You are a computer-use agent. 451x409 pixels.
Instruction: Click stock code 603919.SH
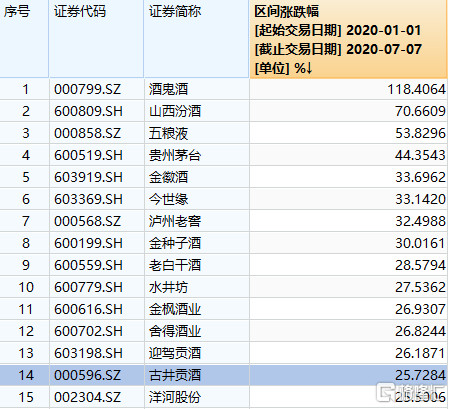tap(88, 177)
